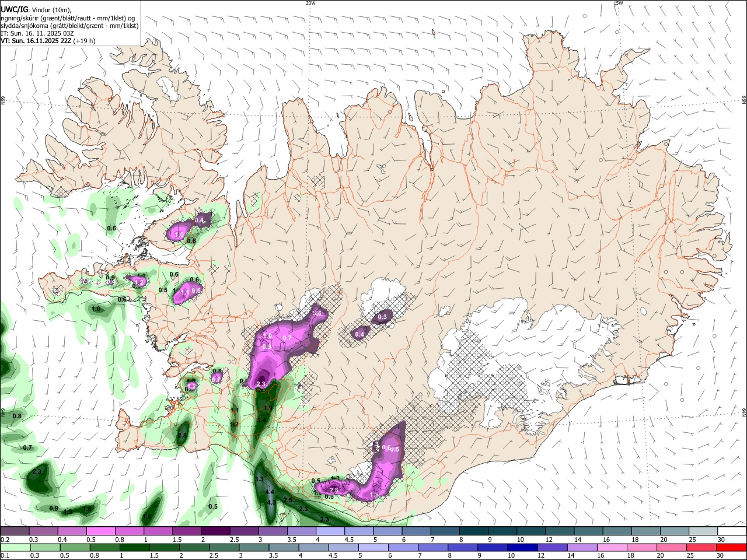Click the 4.4 precipitation value on the map
The image size is (747, 560).
pos(270,492)
